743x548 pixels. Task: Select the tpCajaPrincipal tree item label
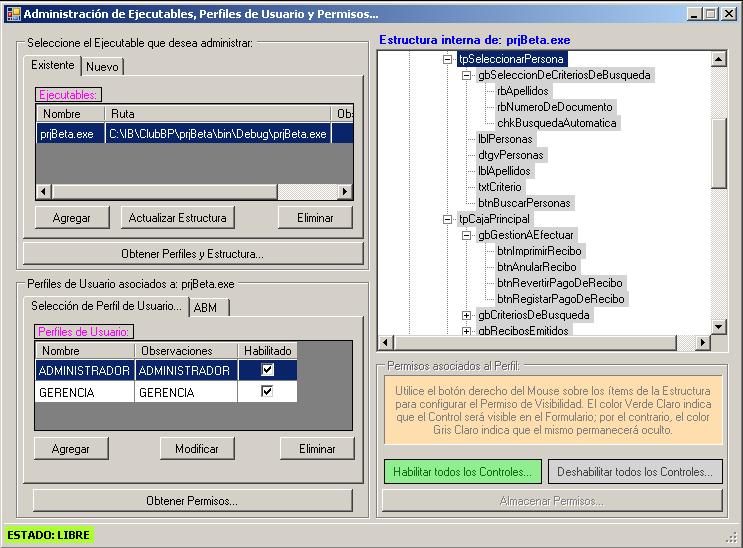(494, 219)
